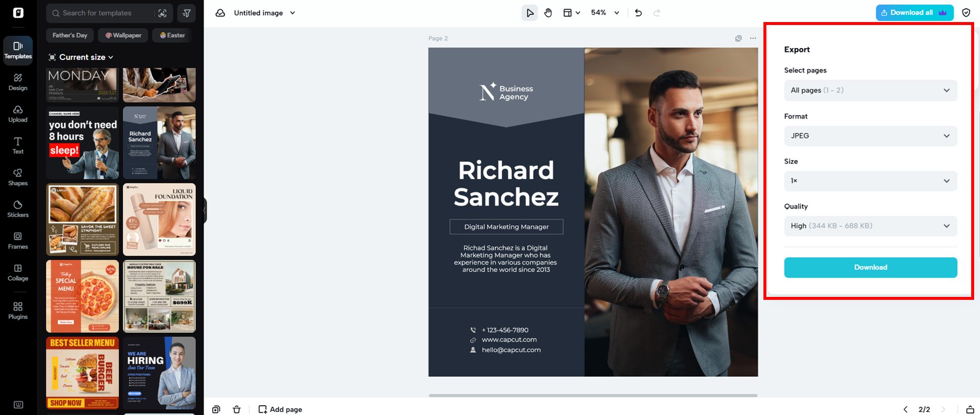Screen dimensions: 980x415
Task: Open the Shapes sidebar tab
Action: point(18,177)
